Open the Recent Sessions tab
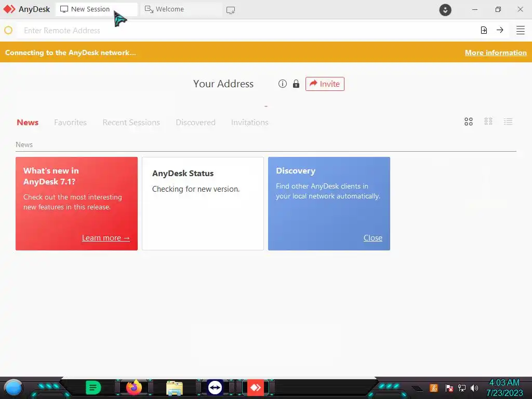The width and height of the screenshot is (532, 399). click(131, 122)
